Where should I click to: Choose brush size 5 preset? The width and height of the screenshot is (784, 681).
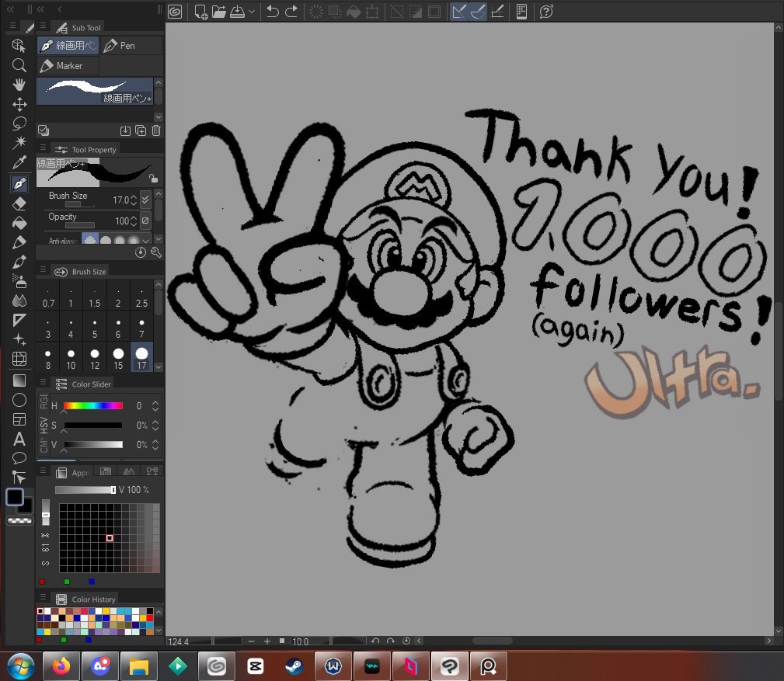[95, 327]
